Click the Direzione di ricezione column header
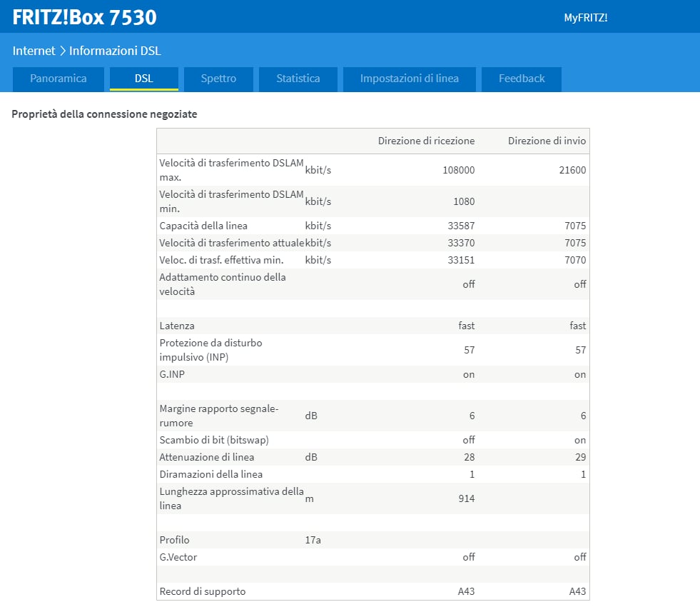 [426, 141]
